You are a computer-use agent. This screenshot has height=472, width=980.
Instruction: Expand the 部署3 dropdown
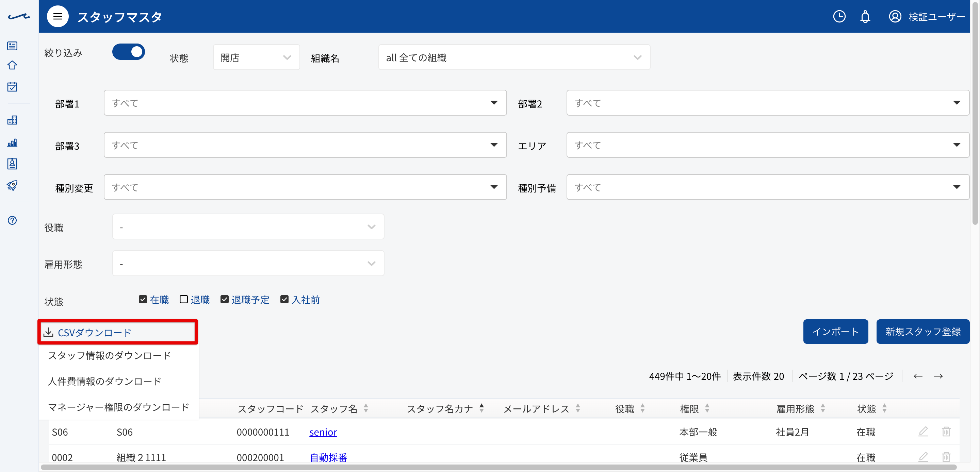305,145
